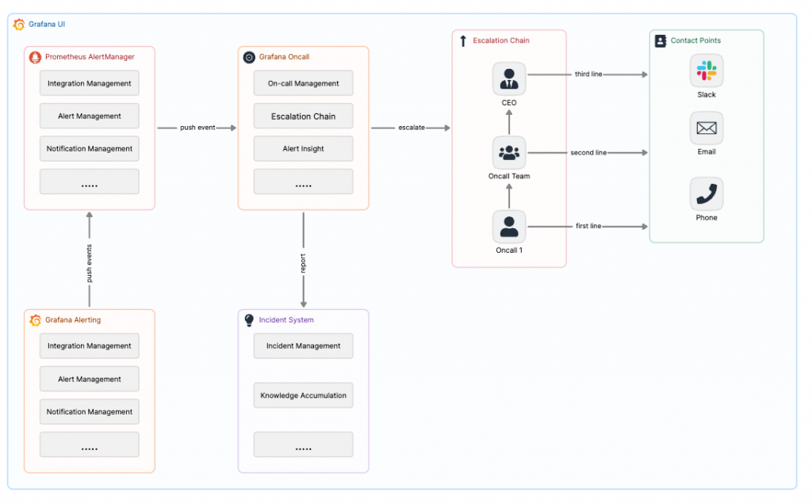Viewport: 812px width, 504px height.
Task: Click the Email envelope icon
Action: (707, 128)
